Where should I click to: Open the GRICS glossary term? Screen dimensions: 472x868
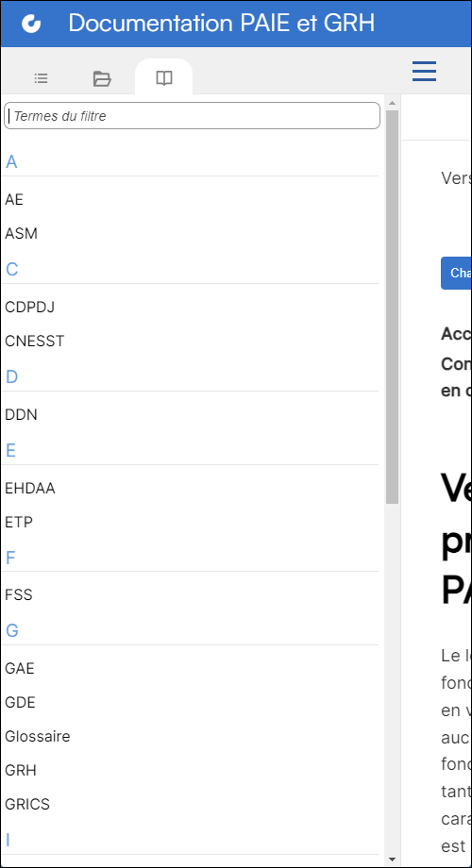click(x=27, y=804)
